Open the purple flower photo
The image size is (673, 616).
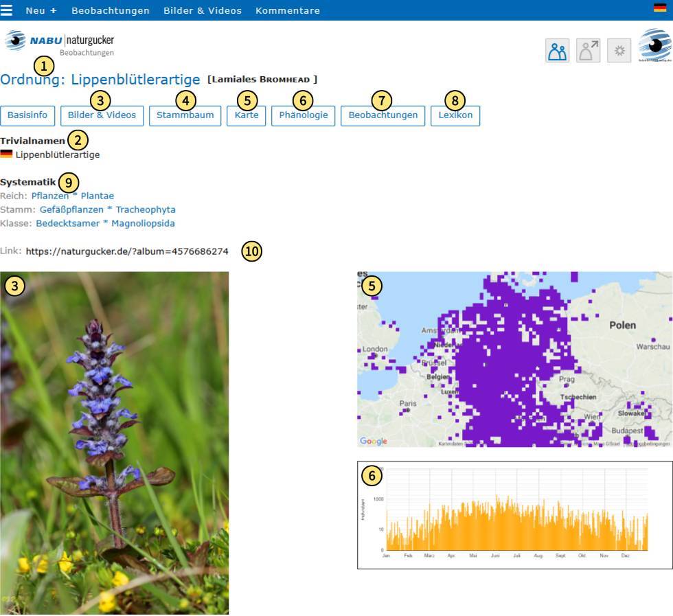click(115, 443)
